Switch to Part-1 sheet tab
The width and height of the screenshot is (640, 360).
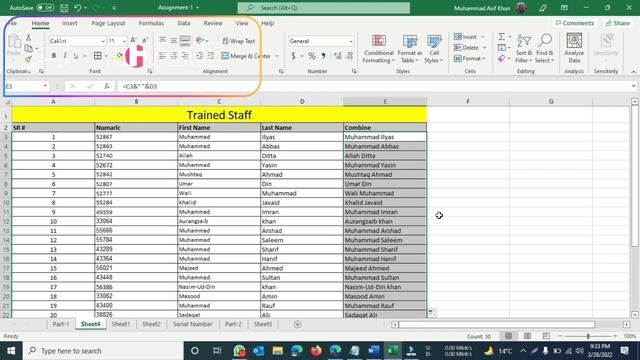point(60,324)
